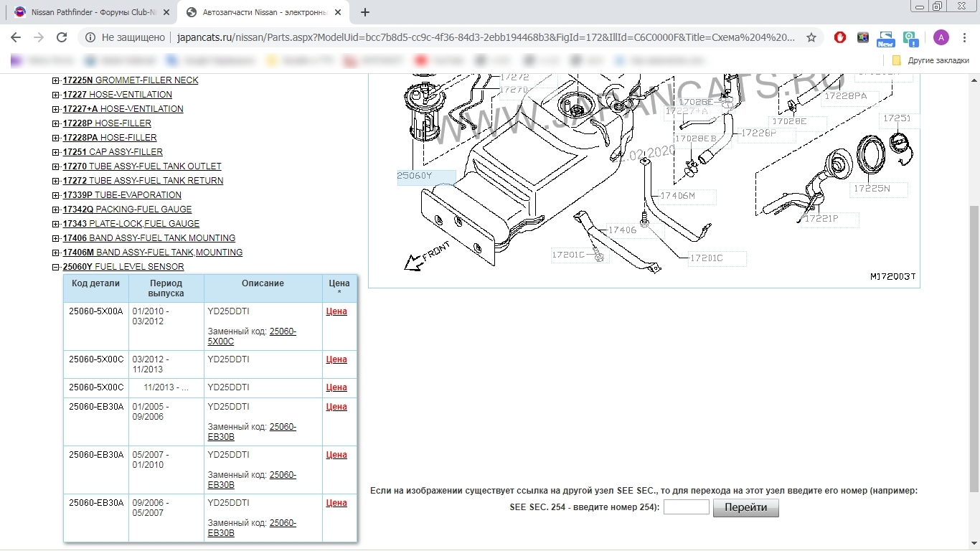The width and height of the screenshot is (980, 551).
Task: Open the 'Другие закладки' bookmarks folder
Action: pos(930,60)
